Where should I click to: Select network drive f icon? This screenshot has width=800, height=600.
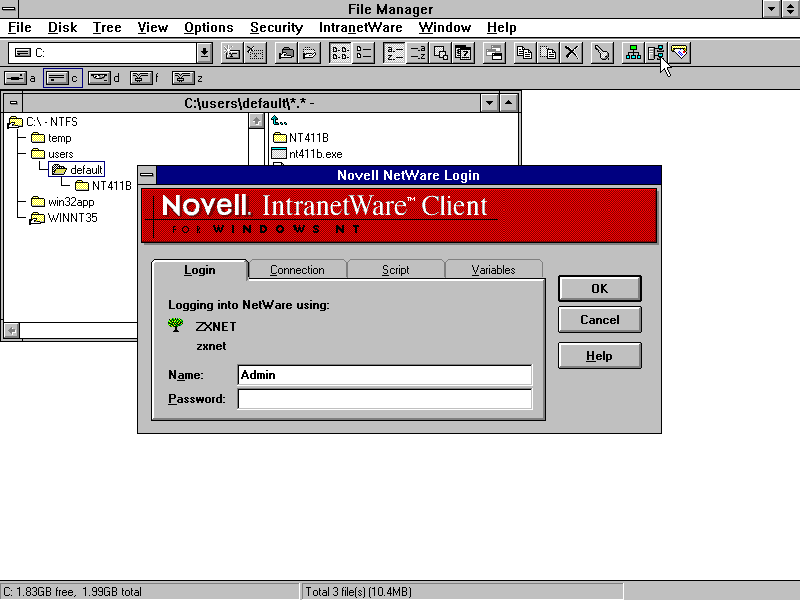tap(141, 78)
